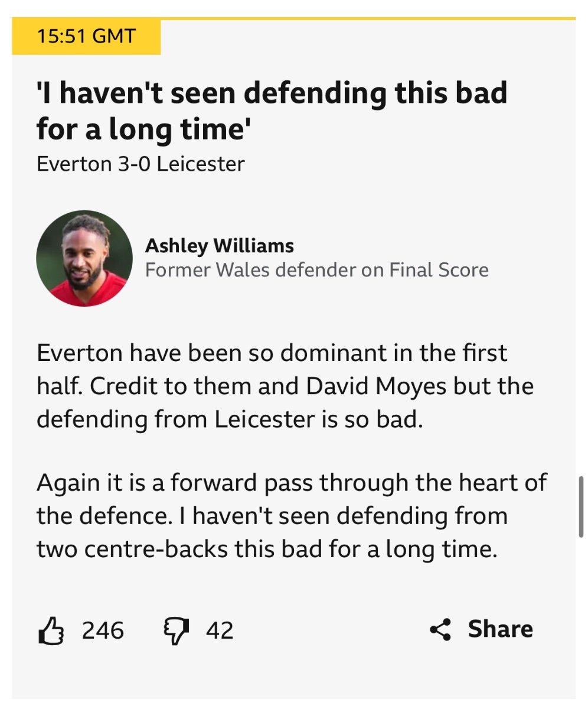Like the post with thumbs-up icon
This screenshot has height=709, width=588.
(x=51, y=630)
